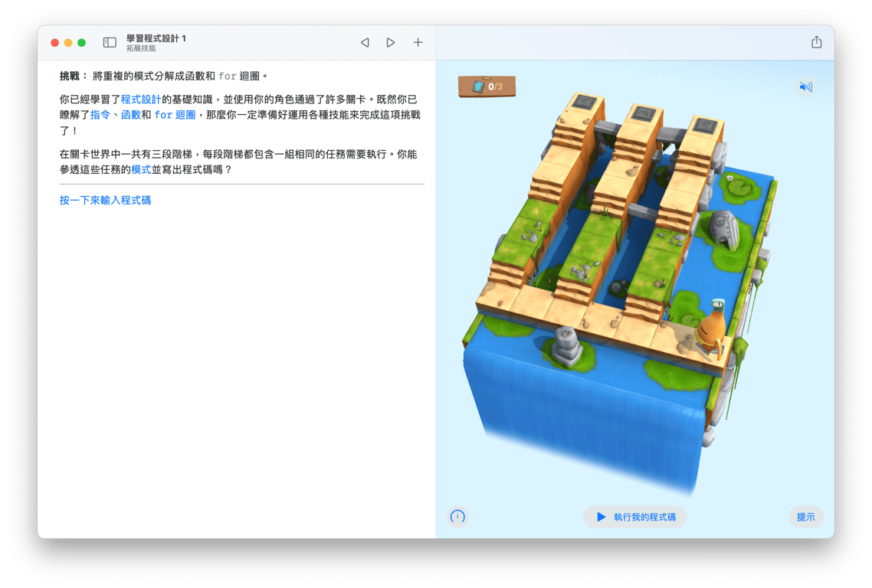Screen dimensions: 872x588
Task: Open the speed timer icon
Action: pos(457,517)
